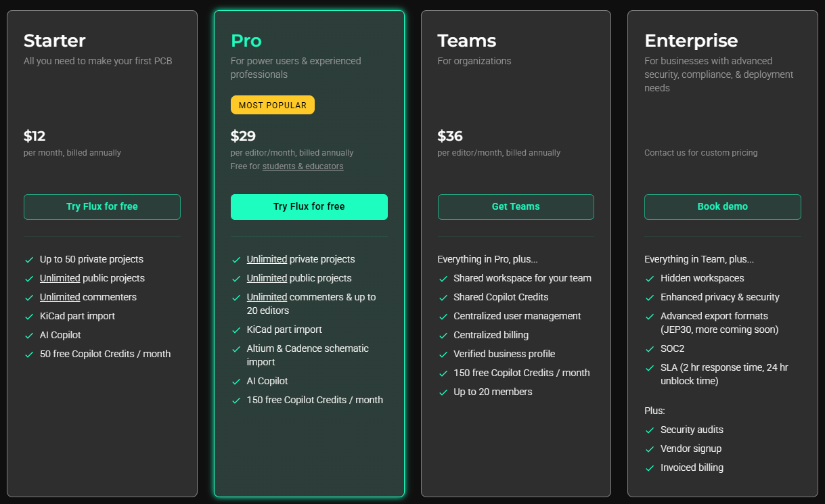Screen dimensions: 825x504
Task: Click checkmark beside Unlimited commenters & up to 20 editors
Action: pyautogui.click(x=236, y=298)
